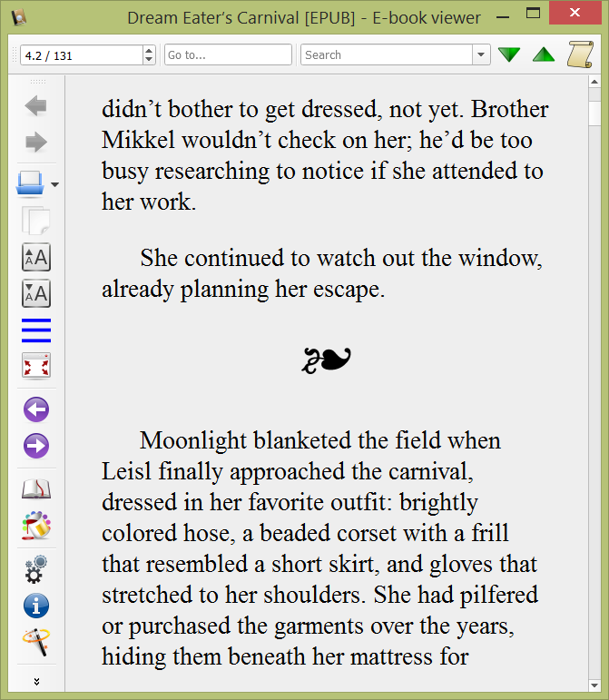Toggle paged mode using the scroll icon
Screen dimensions: 609x700
click(x=580, y=54)
